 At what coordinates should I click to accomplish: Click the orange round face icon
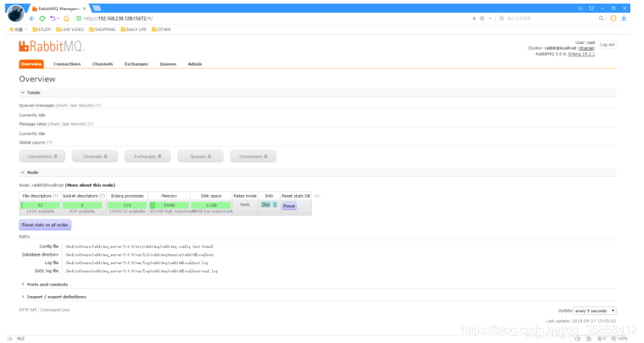click(613, 19)
